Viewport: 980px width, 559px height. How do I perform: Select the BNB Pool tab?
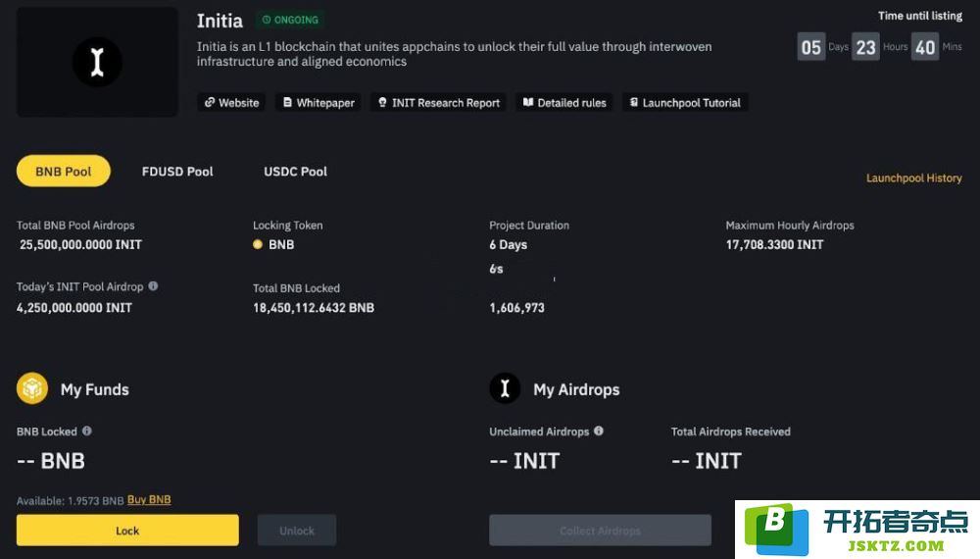(63, 171)
